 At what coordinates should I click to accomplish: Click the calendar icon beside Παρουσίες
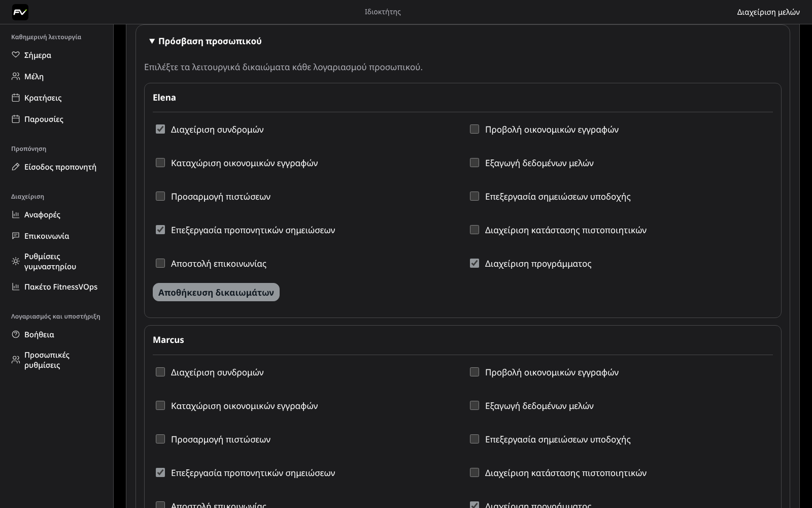[16, 119]
